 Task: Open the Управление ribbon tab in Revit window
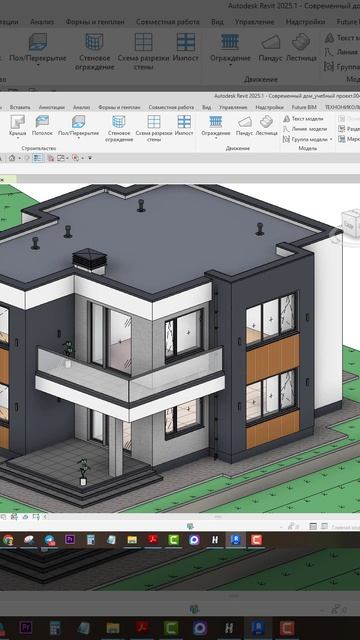(233, 107)
